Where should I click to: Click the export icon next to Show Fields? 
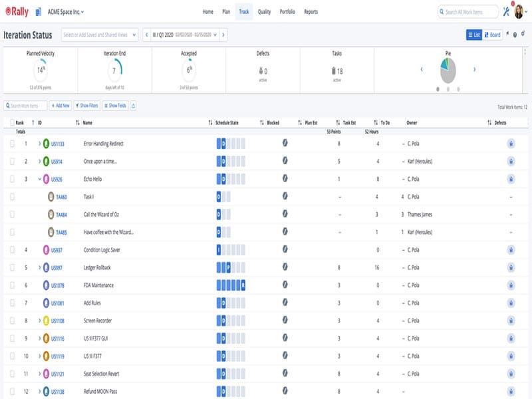click(134, 106)
